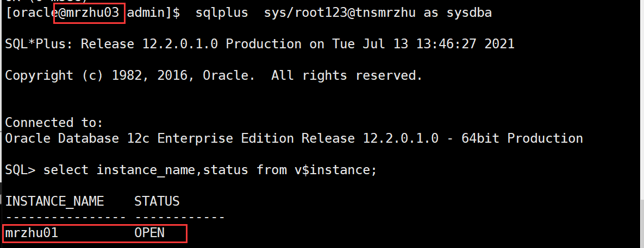Click the admin directory in shell prompt
Screen dimensions: 644x248
(146, 13)
